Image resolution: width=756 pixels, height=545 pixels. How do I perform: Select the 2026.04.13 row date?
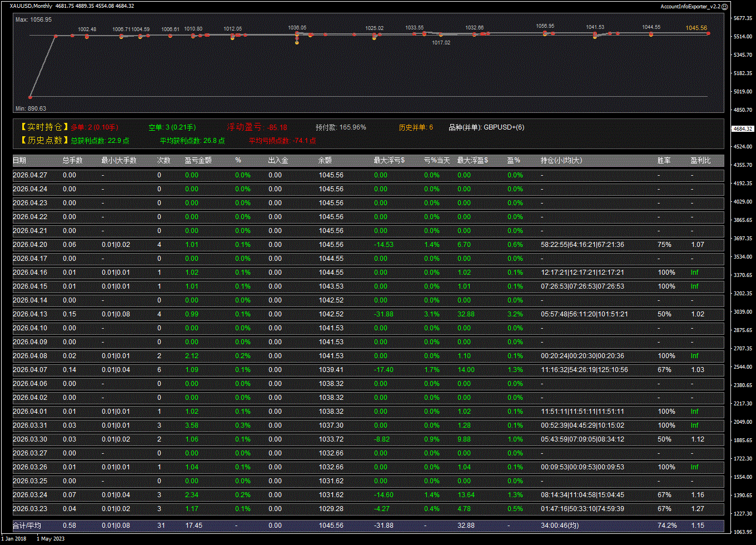30,314
